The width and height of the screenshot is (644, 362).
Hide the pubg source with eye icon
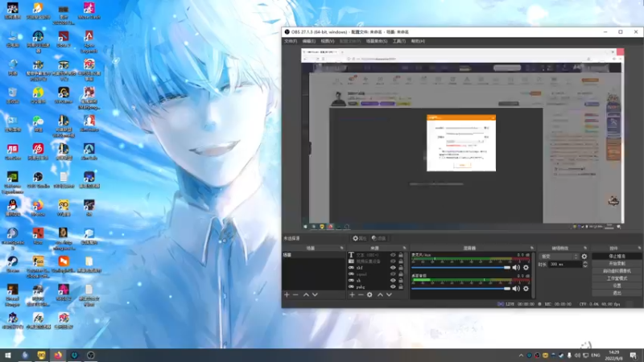tap(393, 287)
